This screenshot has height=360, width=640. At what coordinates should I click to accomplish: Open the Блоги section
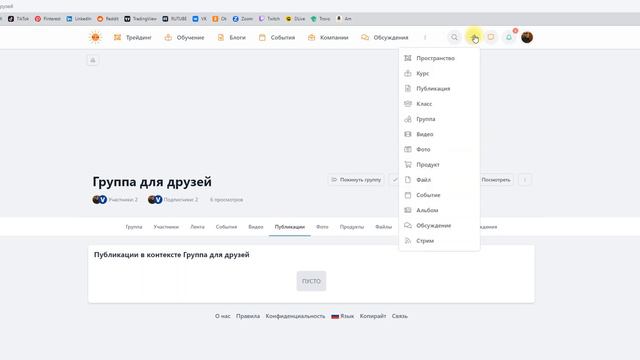pyautogui.click(x=231, y=38)
